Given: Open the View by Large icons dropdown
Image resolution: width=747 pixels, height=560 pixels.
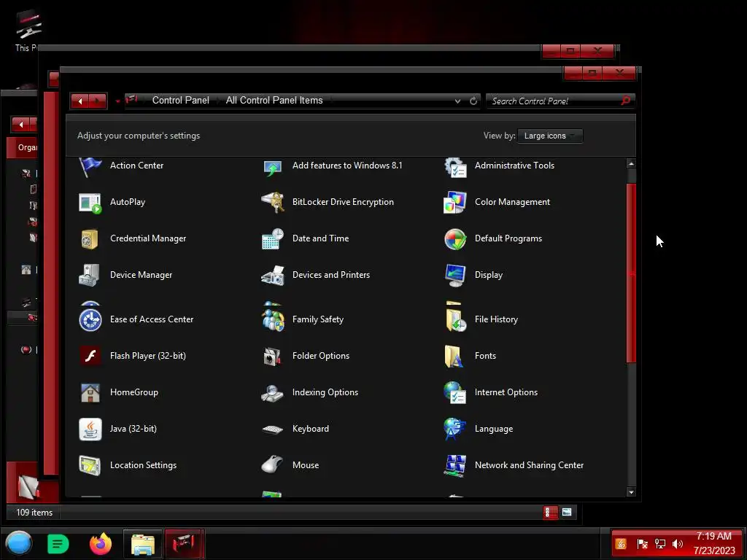Looking at the screenshot, I should pos(550,136).
